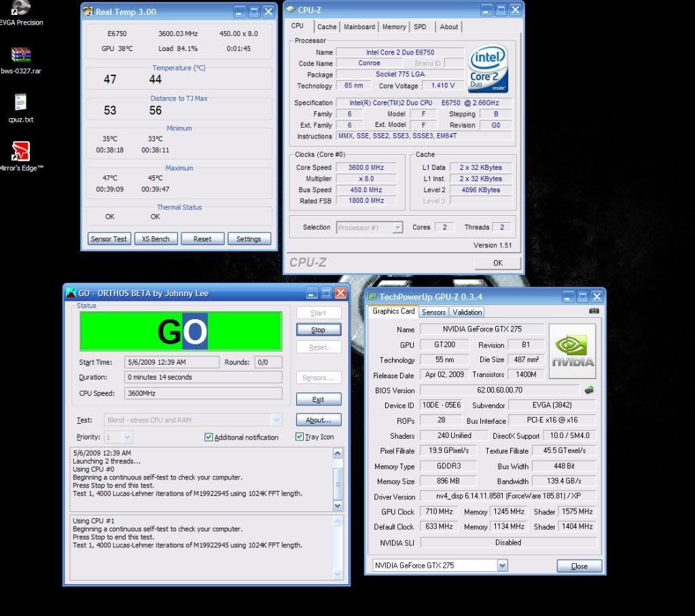Click the Exit button in ORTHOS
Image resolution: width=695 pixels, height=616 pixels.
(318, 399)
